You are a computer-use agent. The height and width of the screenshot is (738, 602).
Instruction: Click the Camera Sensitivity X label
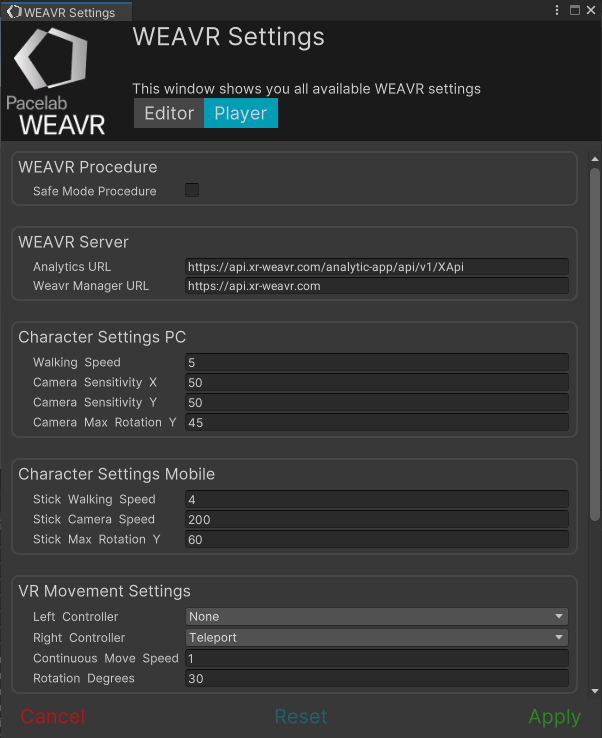95,382
